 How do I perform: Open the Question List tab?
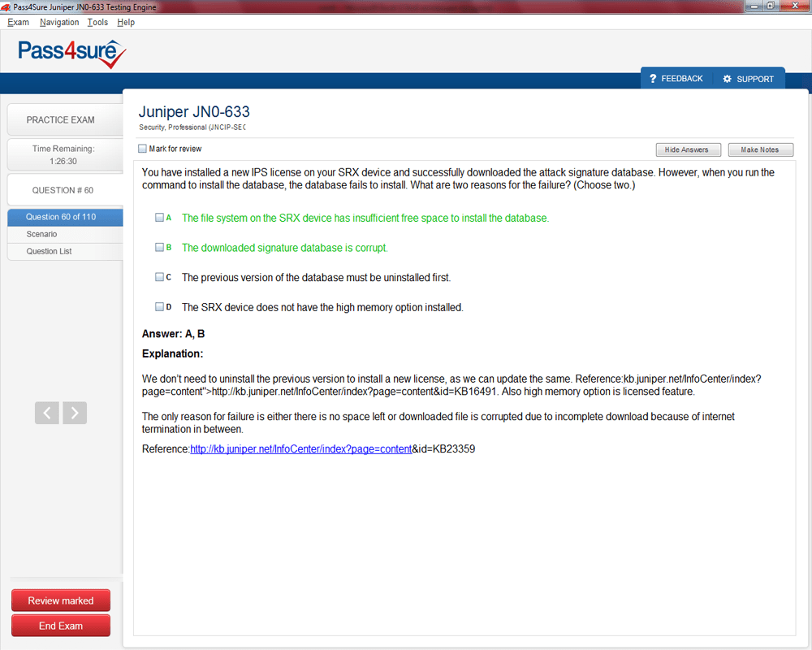point(65,251)
